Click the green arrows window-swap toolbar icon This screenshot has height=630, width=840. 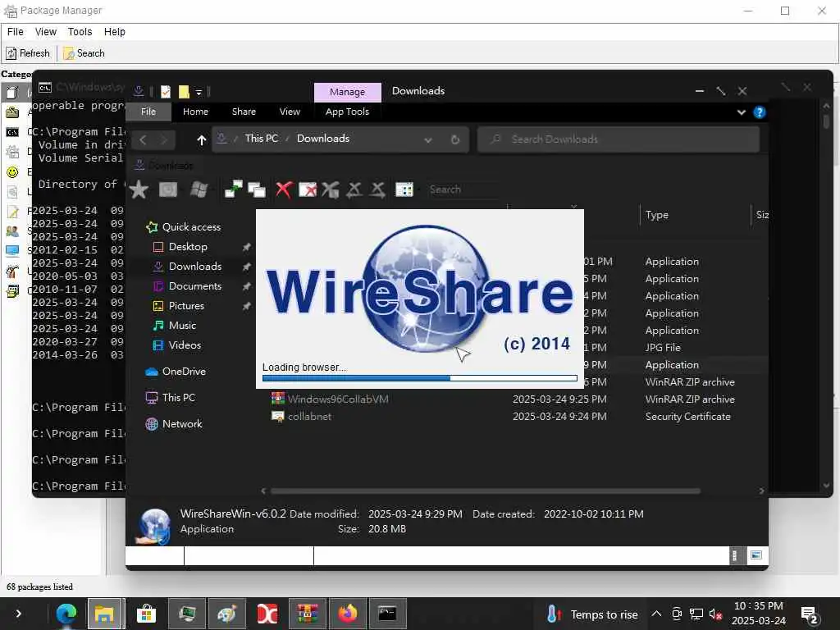tap(233, 189)
